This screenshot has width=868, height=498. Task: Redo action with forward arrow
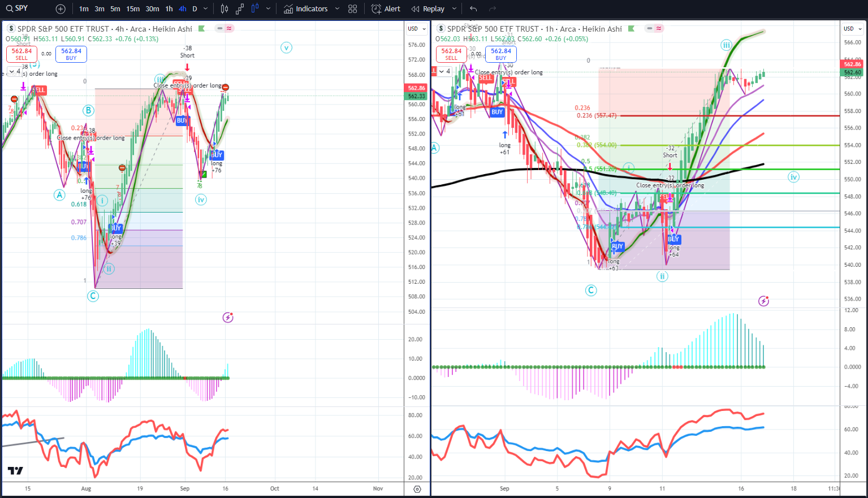[493, 9]
